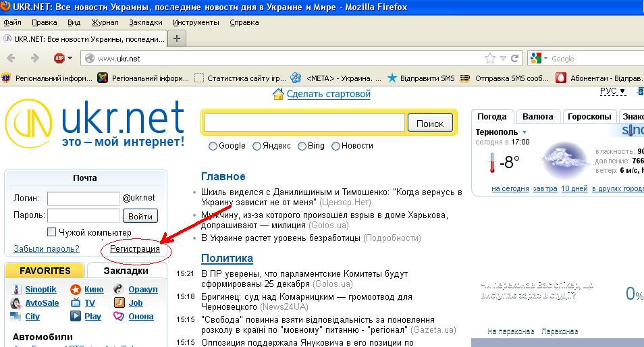Open the Правка menu

45,22
